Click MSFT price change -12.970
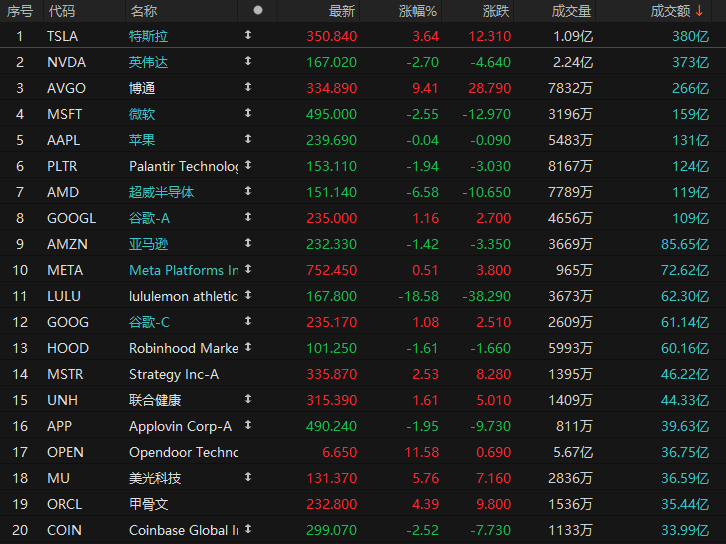The height and width of the screenshot is (544, 726). 487,114
